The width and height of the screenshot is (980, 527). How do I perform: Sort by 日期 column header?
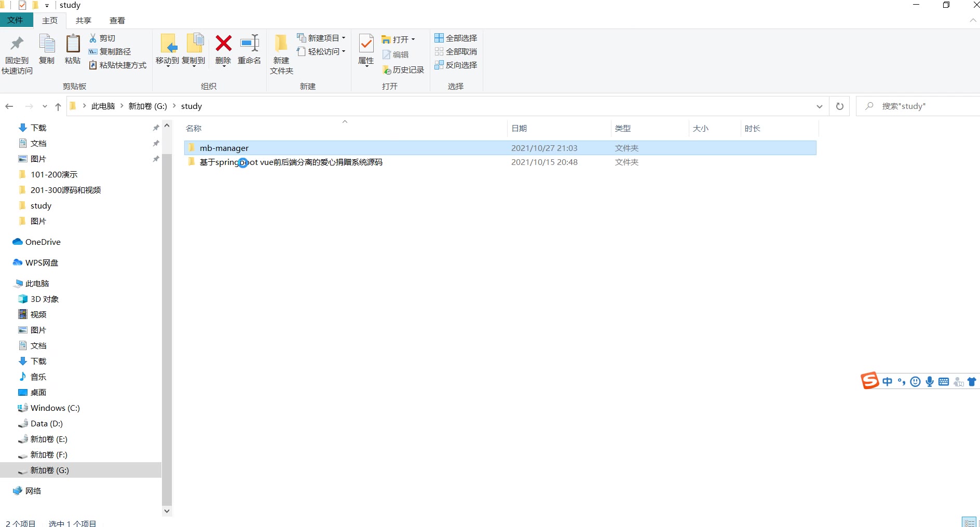(559, 128)
